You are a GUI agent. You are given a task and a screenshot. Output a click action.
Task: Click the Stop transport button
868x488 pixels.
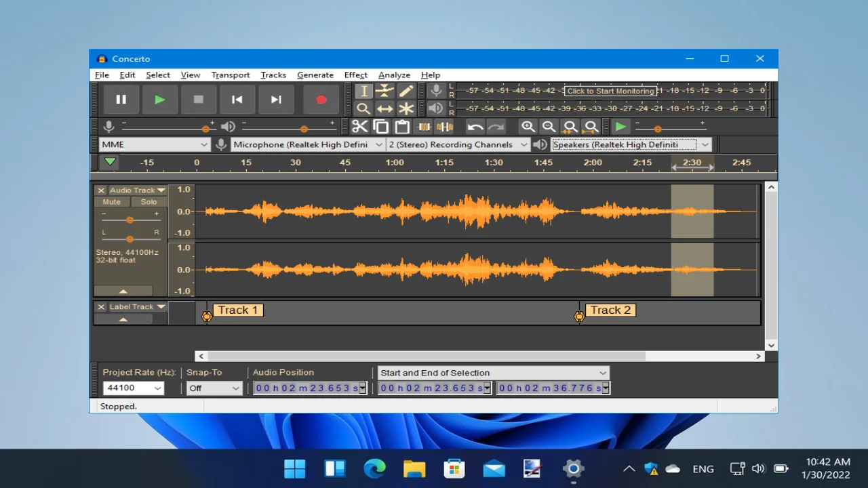pyautogui.click(x=198, y=100)
